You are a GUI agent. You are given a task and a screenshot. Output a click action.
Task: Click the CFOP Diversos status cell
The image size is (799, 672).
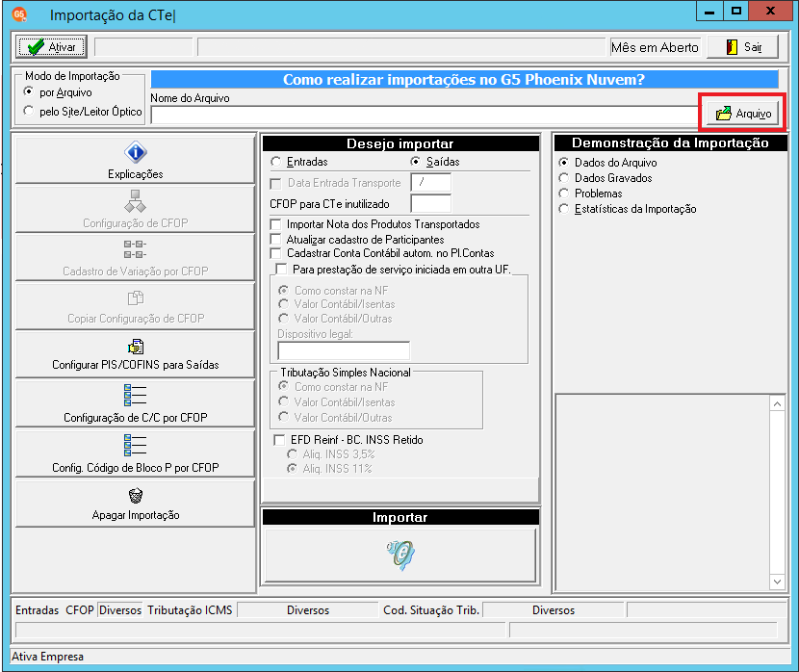pyautogui.click(x=120, y=609)
